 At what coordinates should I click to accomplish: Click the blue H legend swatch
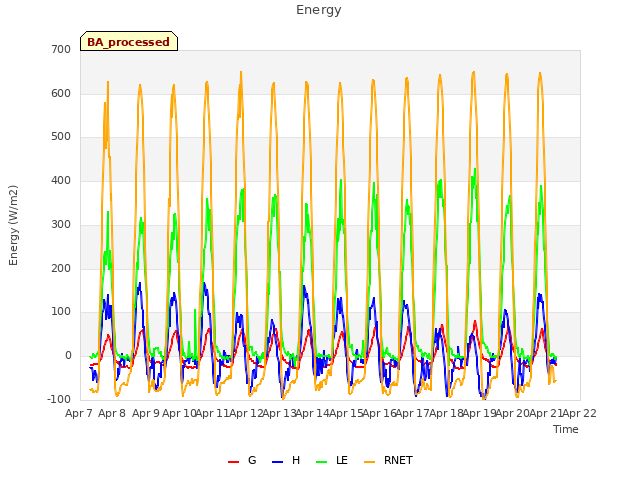[278, 462]
